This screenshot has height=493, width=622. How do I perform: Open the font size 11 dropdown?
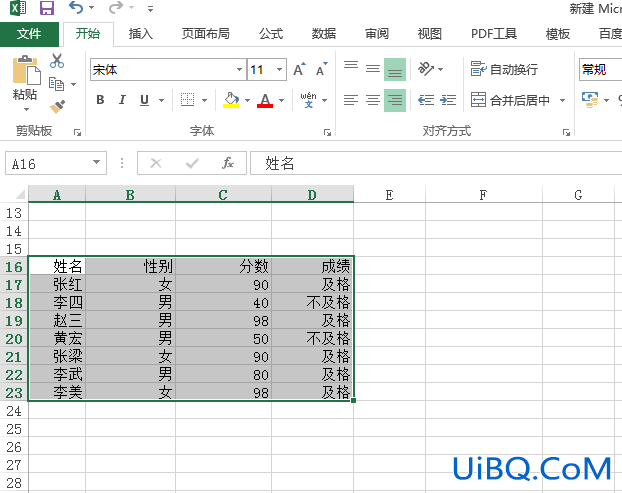tap(280, 70)
